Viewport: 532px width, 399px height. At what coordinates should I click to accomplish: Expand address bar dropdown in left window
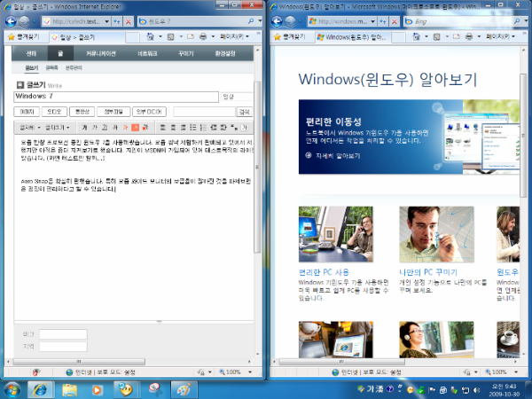coord(106,21)
